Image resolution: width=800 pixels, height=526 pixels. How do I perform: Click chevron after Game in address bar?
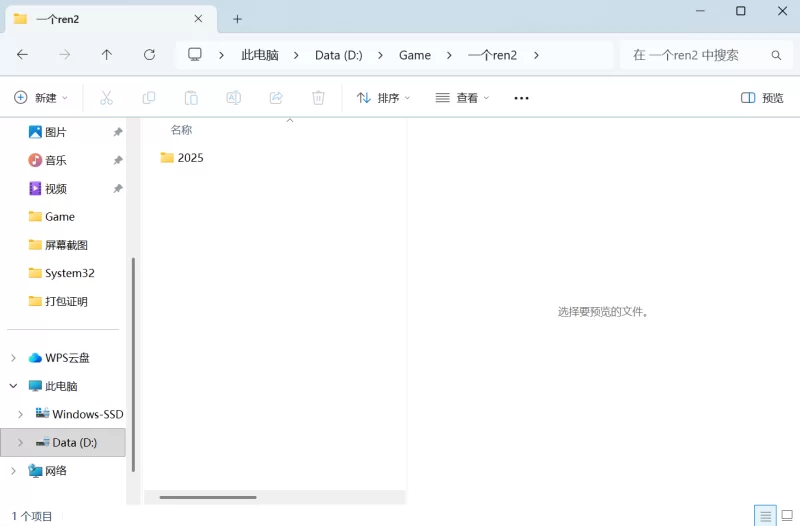tap(449, 55)
